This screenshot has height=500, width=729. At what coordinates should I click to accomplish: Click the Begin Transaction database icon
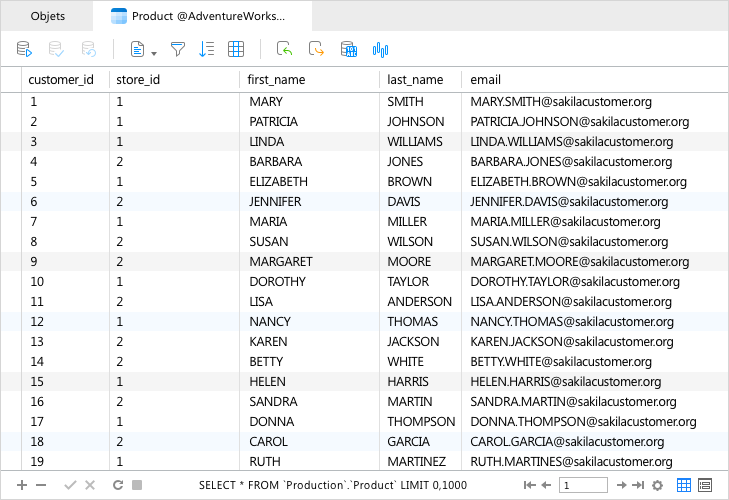[24, 49]
